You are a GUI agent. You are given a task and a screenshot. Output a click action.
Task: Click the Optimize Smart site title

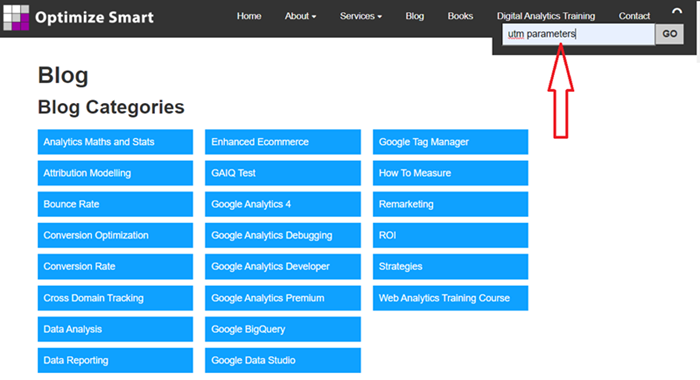tap(94, 17)
